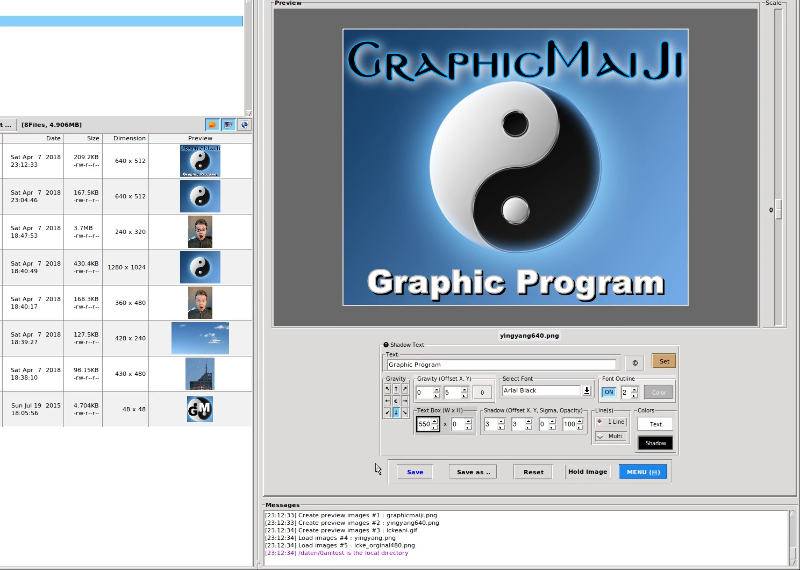
Task: Reset gravity offset with 0 button
Action: [482, 392]
